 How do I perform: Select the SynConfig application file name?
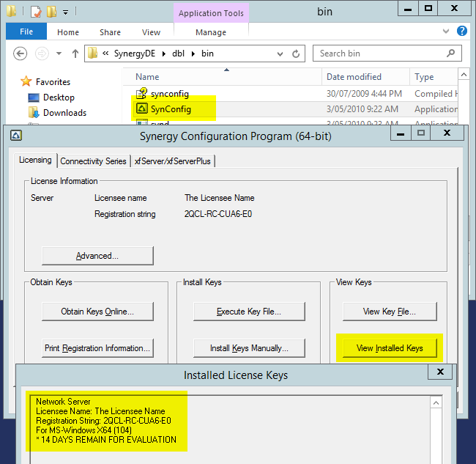pyautogui.click(x=171, y=109)
